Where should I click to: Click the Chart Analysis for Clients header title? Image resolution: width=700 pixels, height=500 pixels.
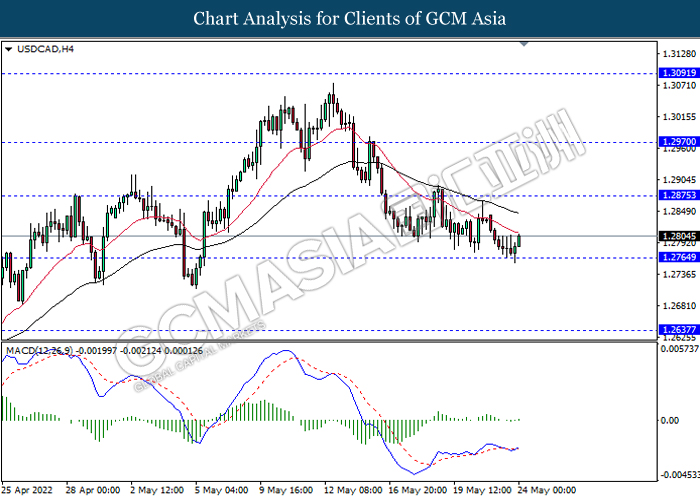point(350,19)
